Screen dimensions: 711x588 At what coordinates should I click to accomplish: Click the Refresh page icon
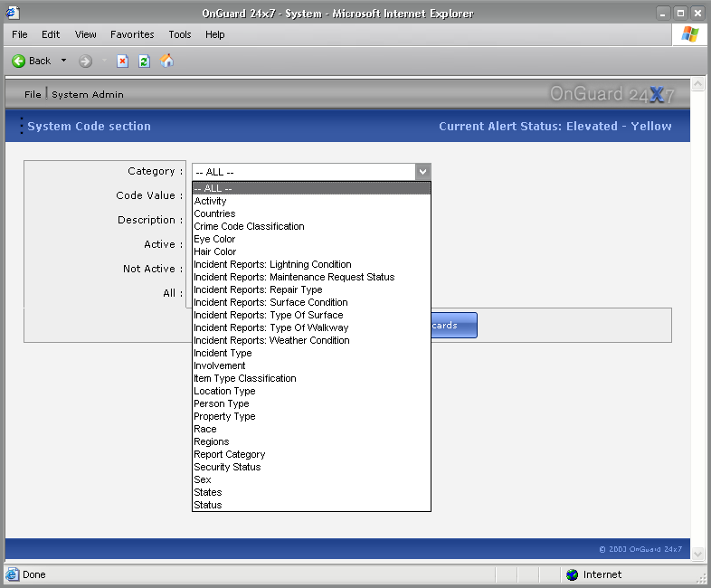click(x=144, y=61)
